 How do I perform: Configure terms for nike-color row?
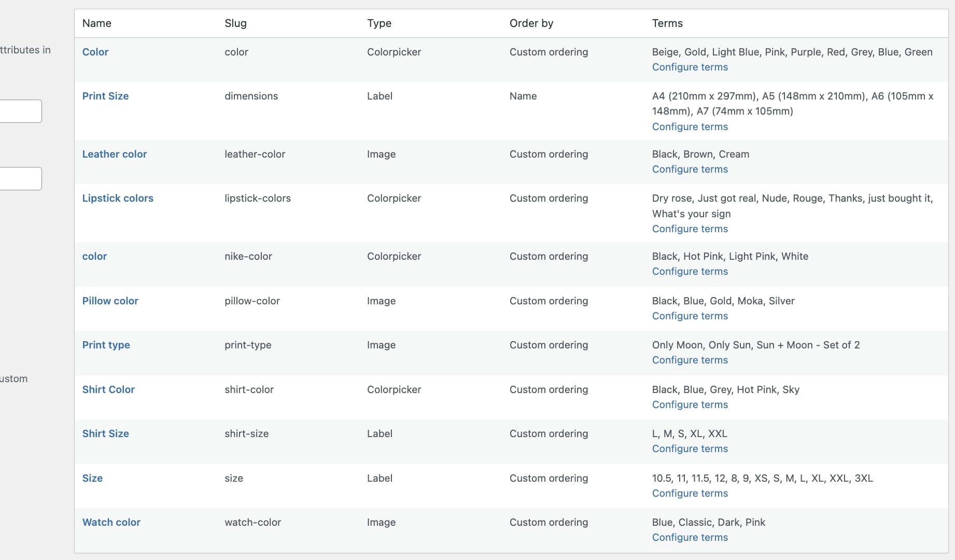click(690, 271)
